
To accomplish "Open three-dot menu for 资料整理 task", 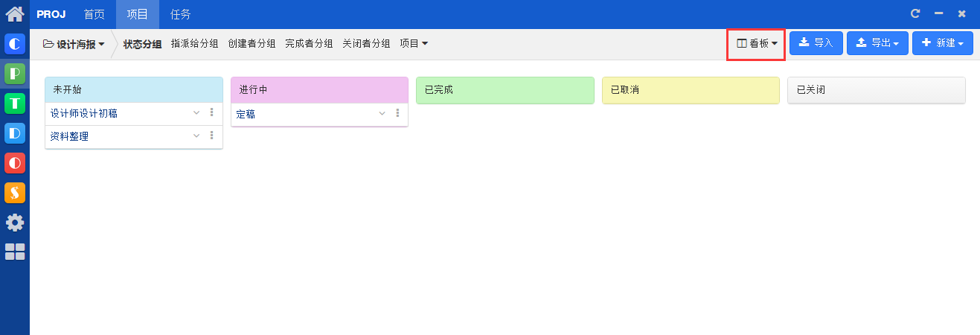I will (x=211, y=135).
